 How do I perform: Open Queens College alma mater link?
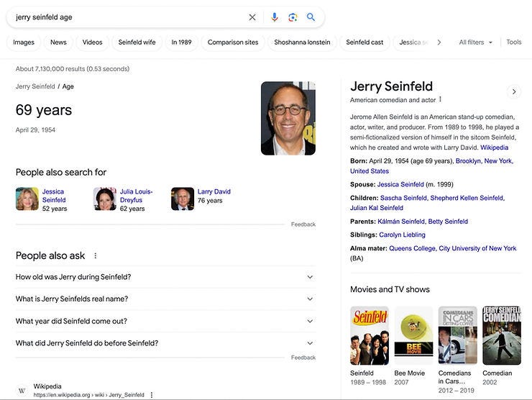[x=453, y=248]
